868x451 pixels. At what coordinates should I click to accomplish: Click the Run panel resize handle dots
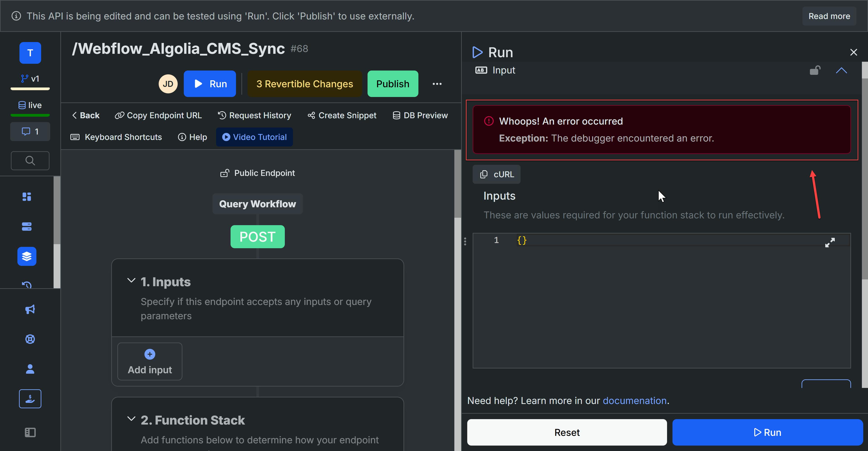(x=465, y=241)
